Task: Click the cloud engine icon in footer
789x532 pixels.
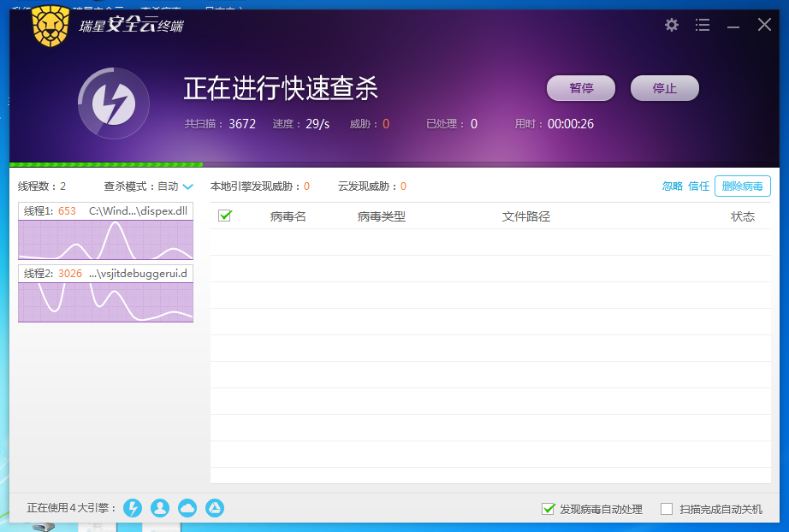Action: 187,508
